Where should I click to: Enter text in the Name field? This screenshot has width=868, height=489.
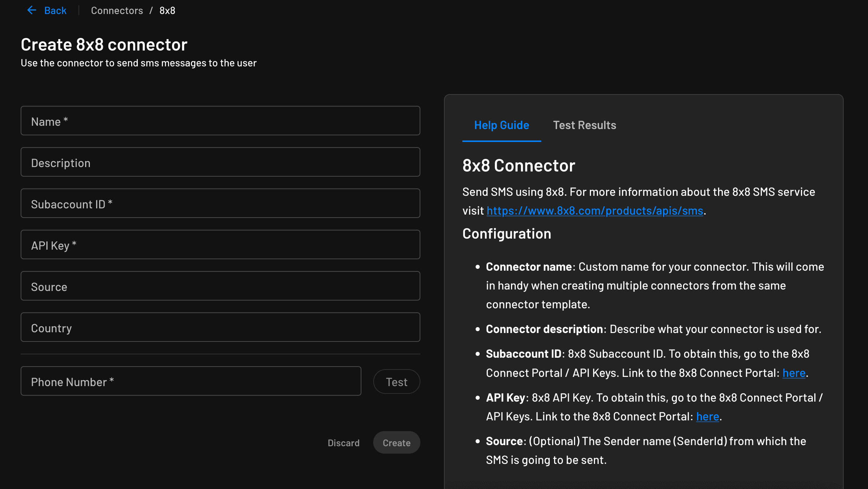pos(221,121)
